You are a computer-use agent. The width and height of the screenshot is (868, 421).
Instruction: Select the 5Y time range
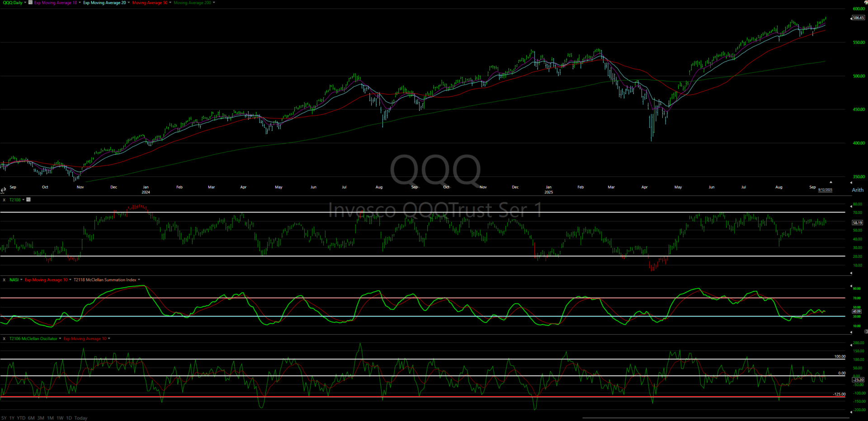pos(4,418)
